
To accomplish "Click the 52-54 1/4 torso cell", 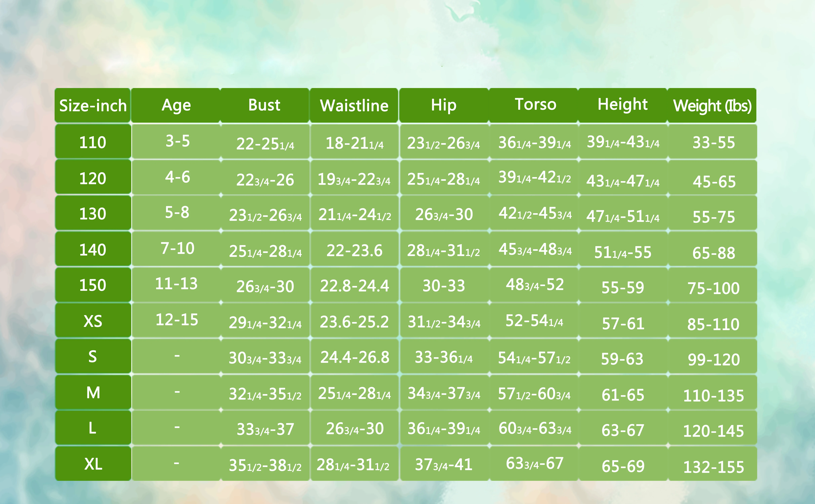I will 534,321.
